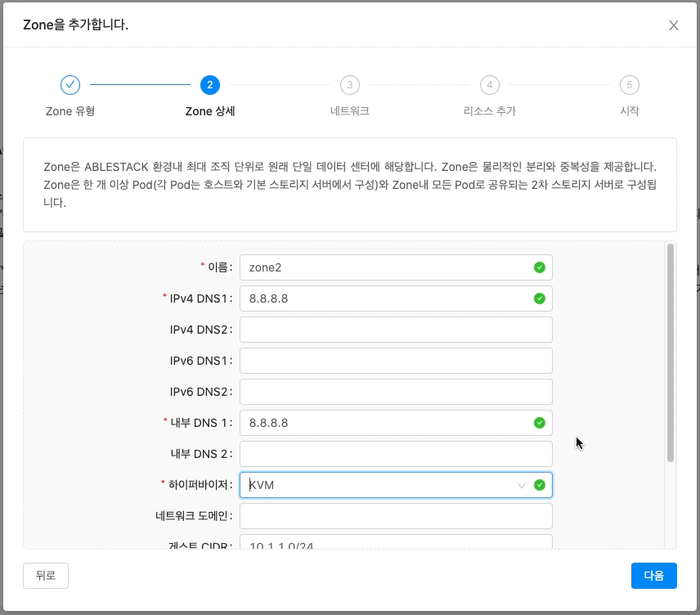Click the green validation check beside 이름
700x615 pixels.
tap(539, 267)
